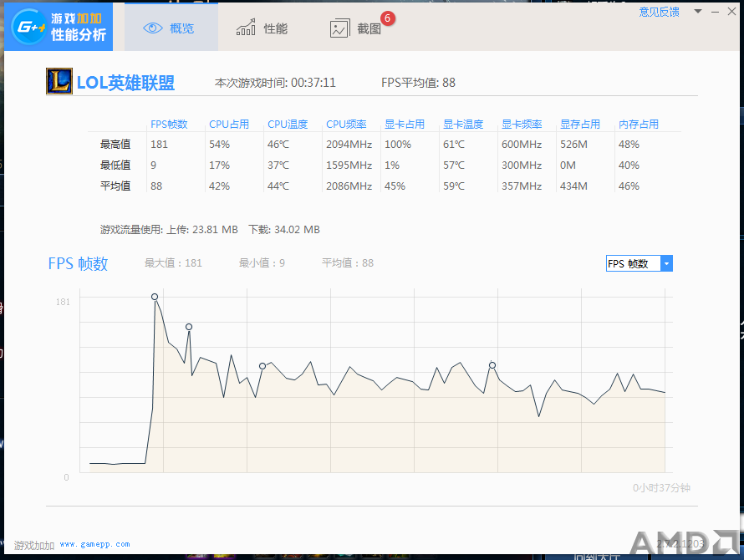Screen dimensions: 744x560
Task: Close the performance analysis window
Action: (x=731, y=12)
